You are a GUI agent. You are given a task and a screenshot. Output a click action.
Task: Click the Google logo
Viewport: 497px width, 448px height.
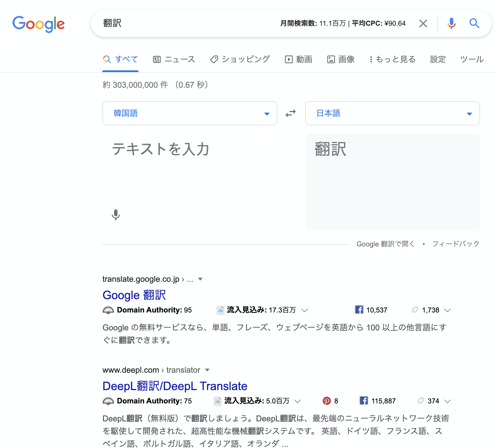[38, 24]
